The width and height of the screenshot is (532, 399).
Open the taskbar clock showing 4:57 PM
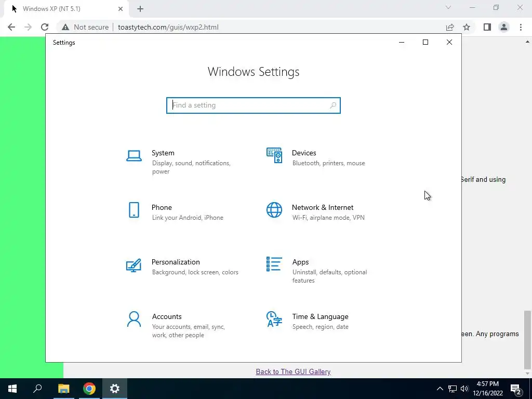(488, 389)
